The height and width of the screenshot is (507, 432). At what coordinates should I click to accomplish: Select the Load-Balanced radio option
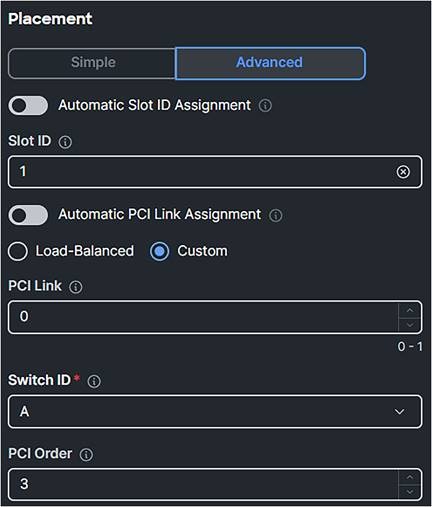coord(18,251)
